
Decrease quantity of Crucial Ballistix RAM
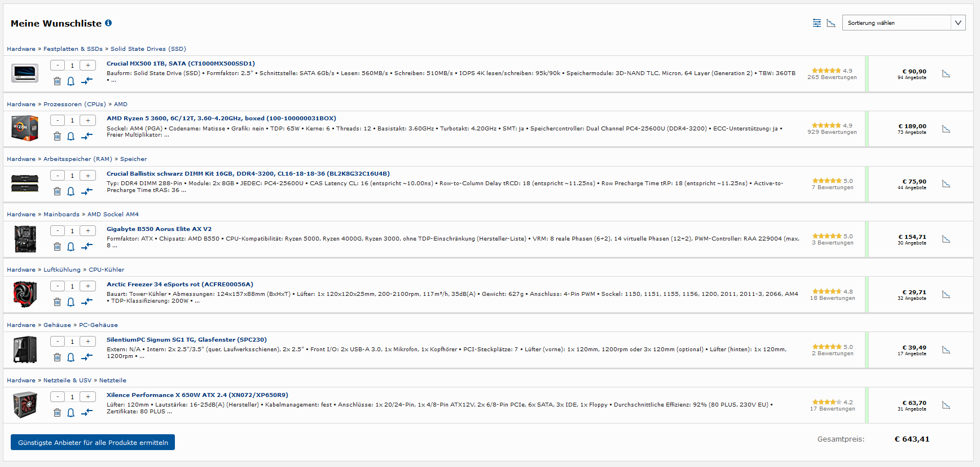point(58,176)
